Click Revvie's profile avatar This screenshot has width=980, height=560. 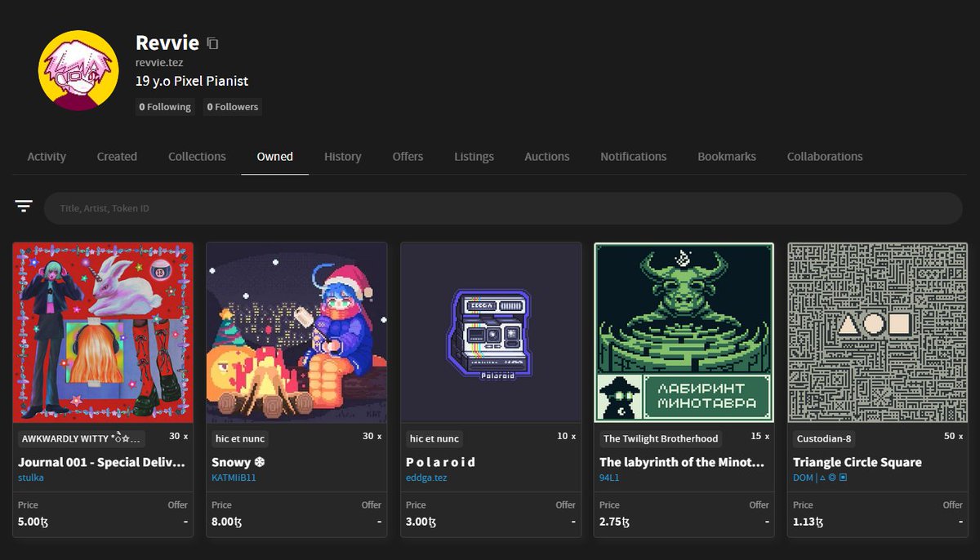(x=79, y=69)
